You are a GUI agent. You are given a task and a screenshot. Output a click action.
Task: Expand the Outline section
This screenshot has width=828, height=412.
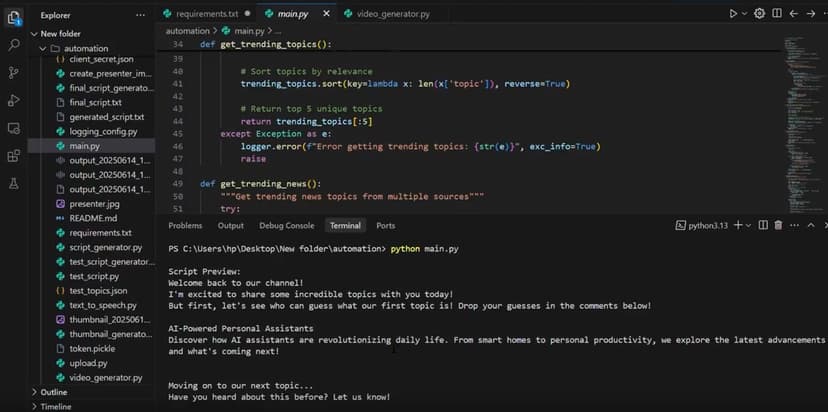click(53, 392)
